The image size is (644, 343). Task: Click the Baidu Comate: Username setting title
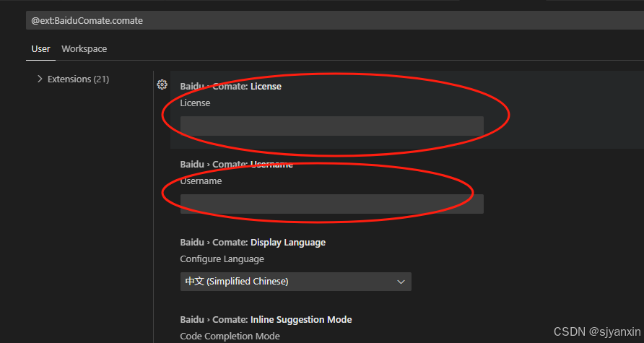point(237,165)
